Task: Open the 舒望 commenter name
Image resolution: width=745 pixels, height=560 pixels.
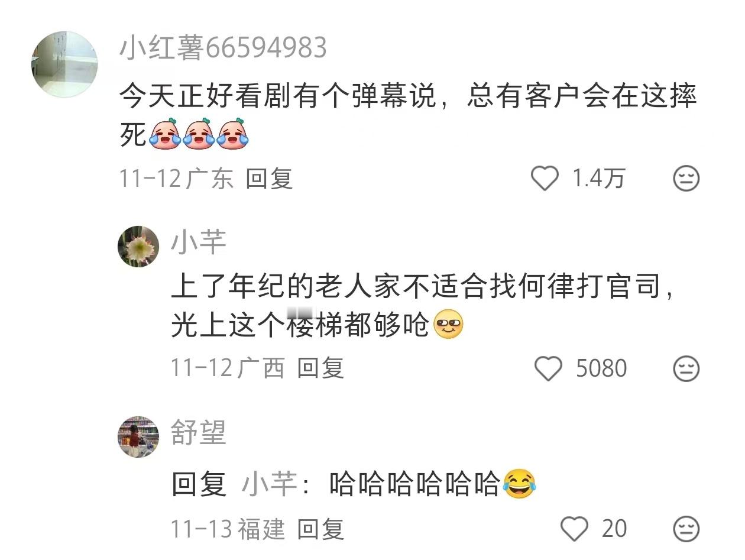Action: tap(199, 433)
